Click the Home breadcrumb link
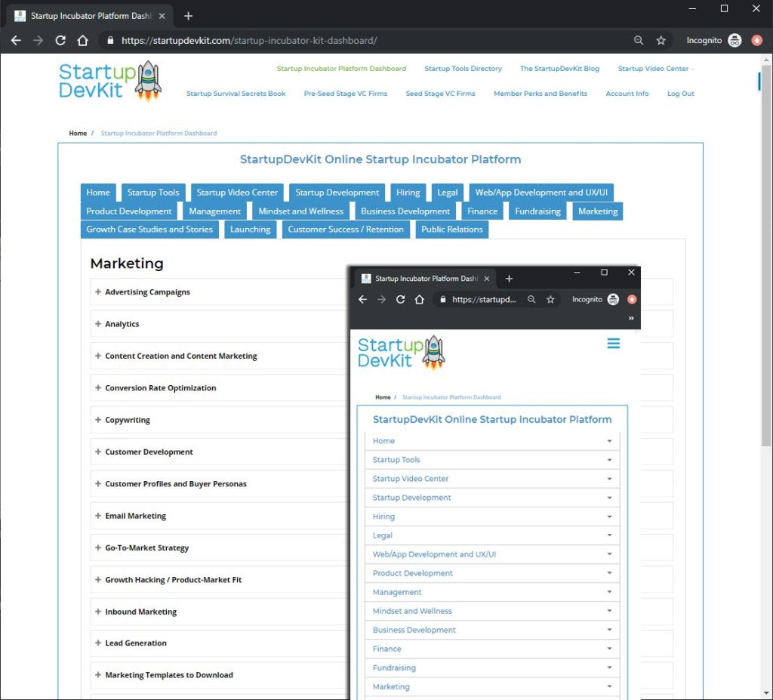 click(x=78, y=133)
